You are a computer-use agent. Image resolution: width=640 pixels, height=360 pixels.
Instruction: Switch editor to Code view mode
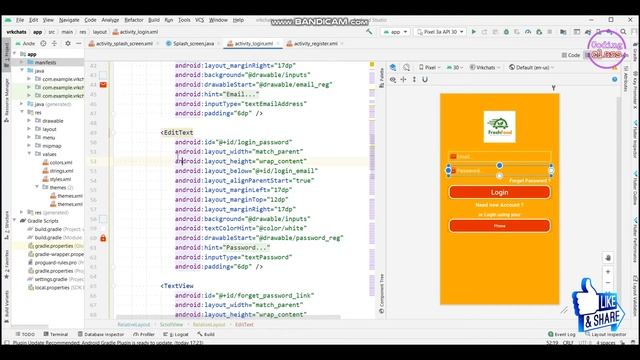571,55
